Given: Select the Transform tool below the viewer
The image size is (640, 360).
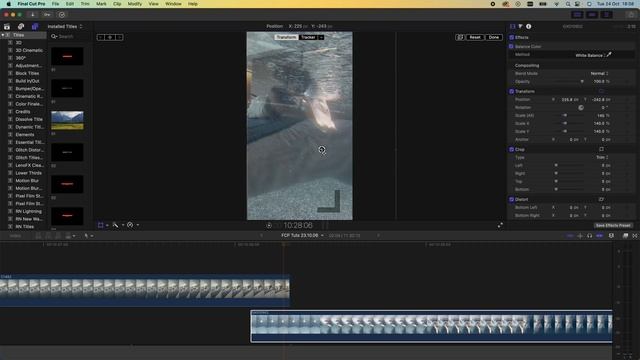Looking at the screenshot, I should (x=101, y=225).
